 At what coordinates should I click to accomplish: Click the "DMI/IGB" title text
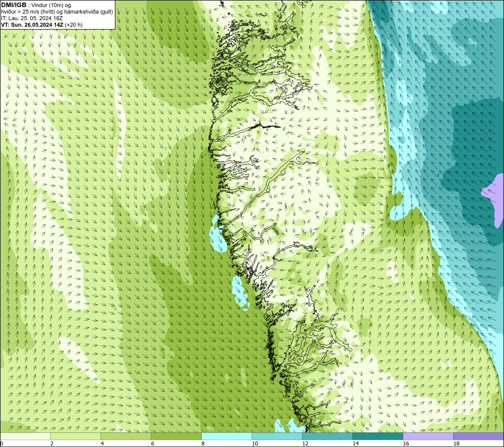point(14,5)
